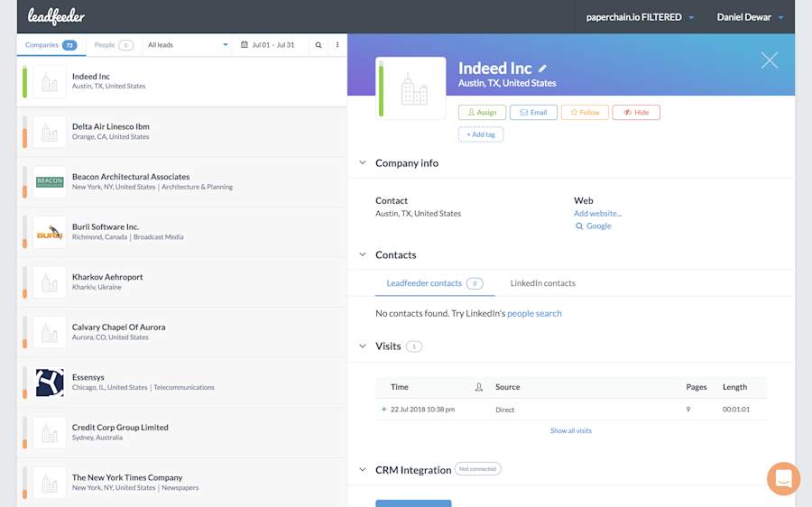Expand the 22 Jul 2018 visit with plus
Viewport: 812px width, 507px height.
pyautogui.click(x=383, y=410)
